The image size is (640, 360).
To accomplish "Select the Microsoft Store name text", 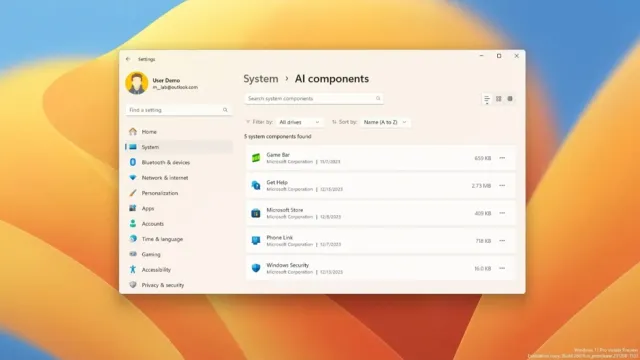I will (x=285, y=210).
